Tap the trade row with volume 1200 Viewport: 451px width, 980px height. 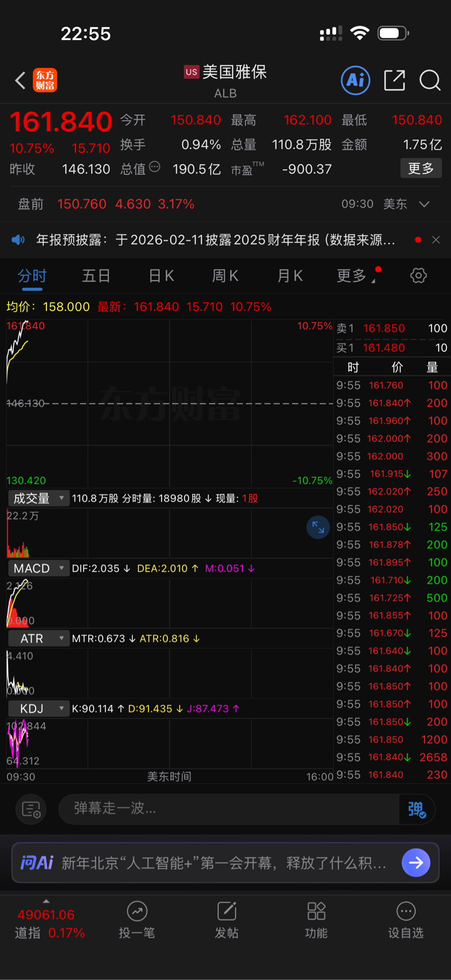click(x=392, y=739)
